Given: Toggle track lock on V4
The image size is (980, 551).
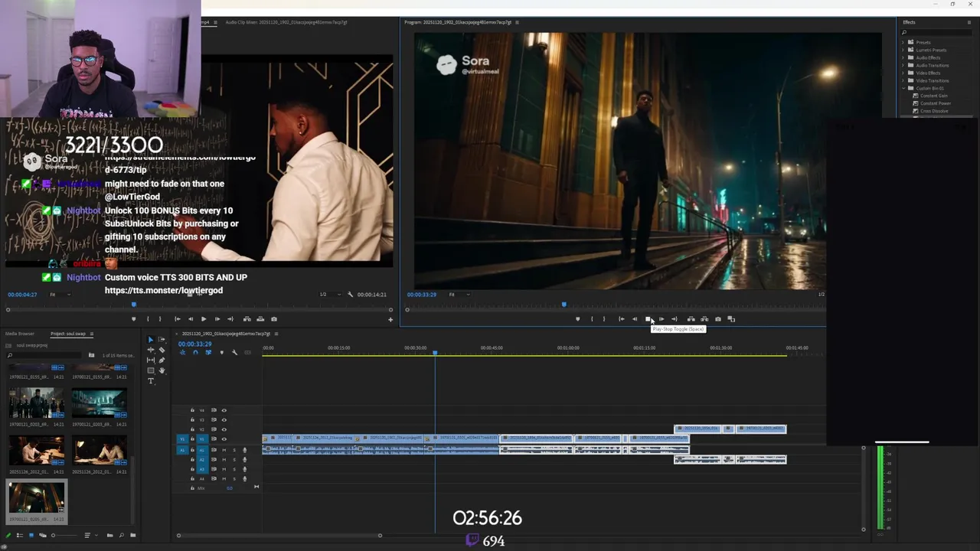Looking at the screenshot, I should (x=192, y=410).
